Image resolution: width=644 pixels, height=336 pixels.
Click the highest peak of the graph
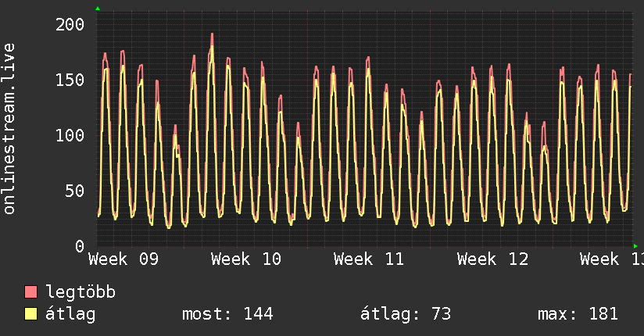tap(212, 34)
